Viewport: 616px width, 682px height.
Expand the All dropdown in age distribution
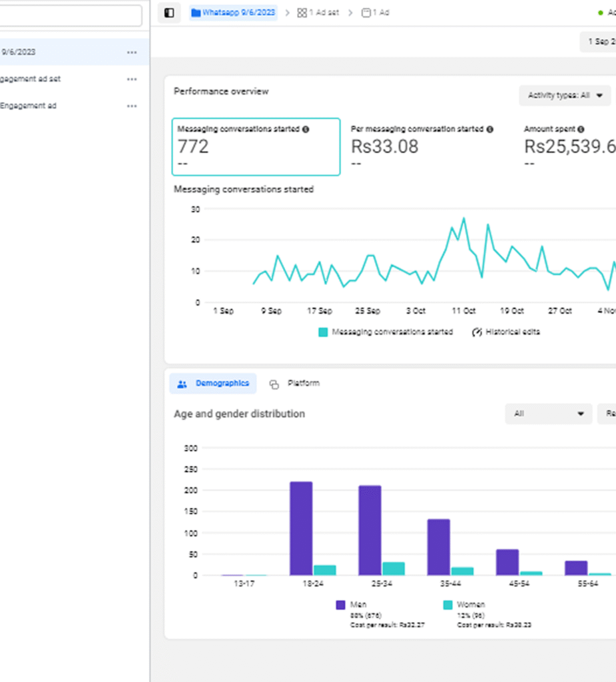(548, 414)
